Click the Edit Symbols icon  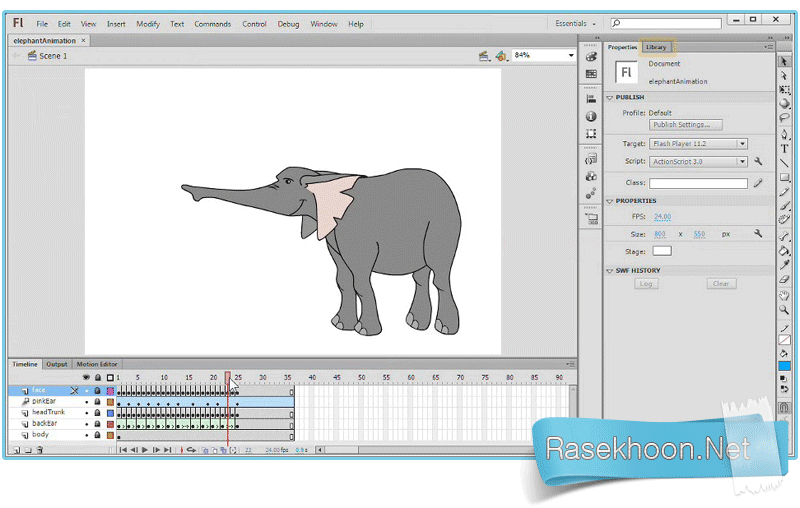tap(501, 56)
